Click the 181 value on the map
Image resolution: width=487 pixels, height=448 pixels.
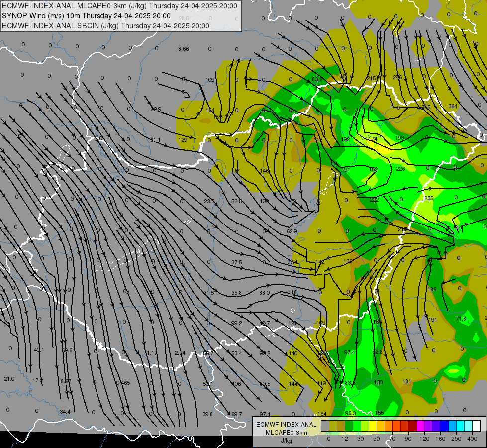click(x=407, y=381)
